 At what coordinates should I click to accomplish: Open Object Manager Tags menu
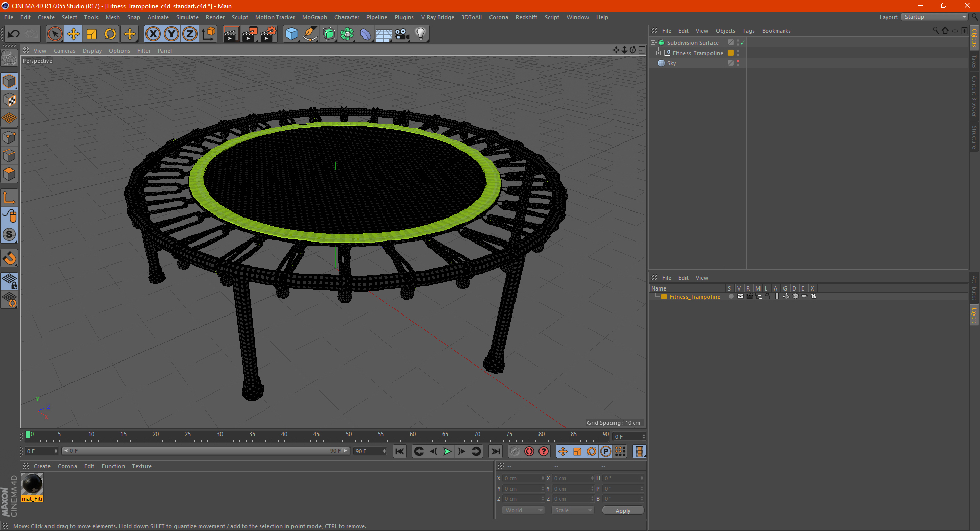(748, 31)
